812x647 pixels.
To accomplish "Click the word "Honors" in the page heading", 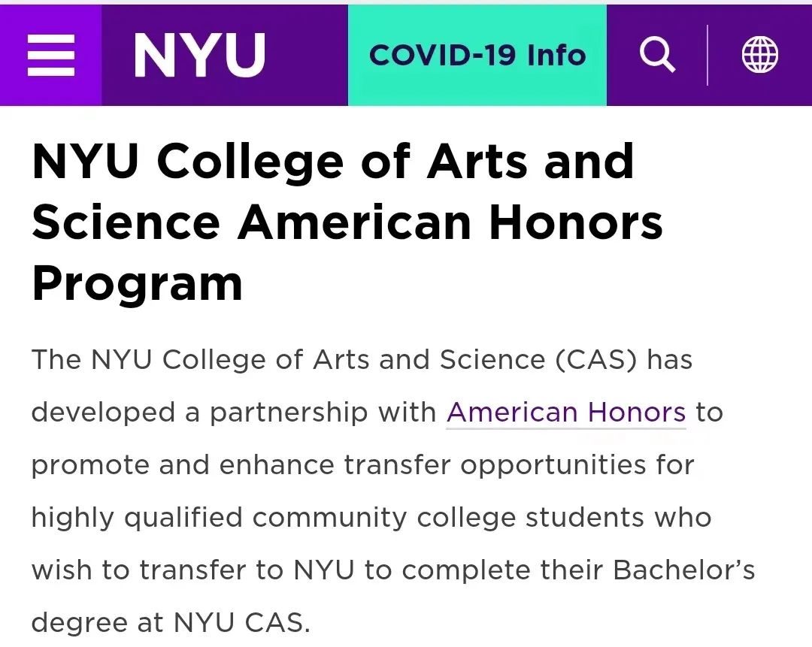I will pyautogui.click(x=576, y=222).
